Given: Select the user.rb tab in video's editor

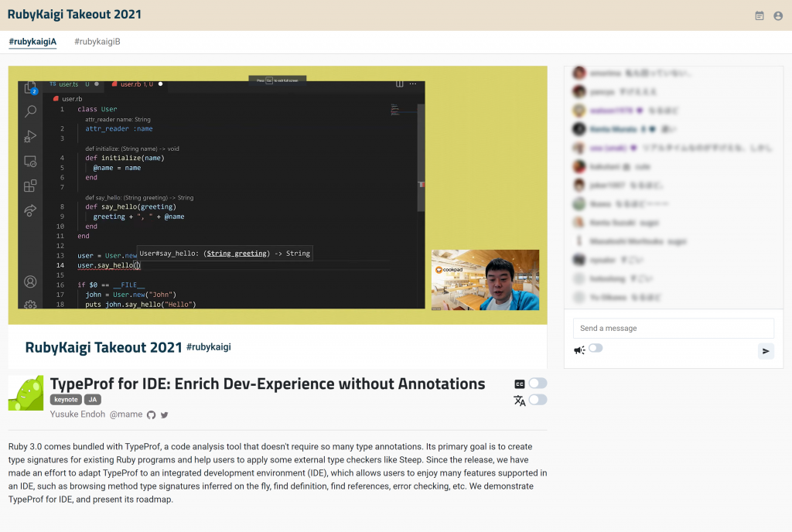Looking at the screenshot, I should click(x=136, y=84).
